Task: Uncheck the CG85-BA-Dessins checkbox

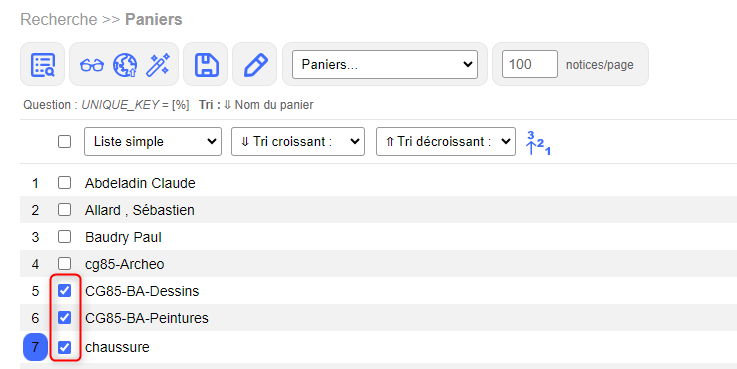Action: pos(64,290)
